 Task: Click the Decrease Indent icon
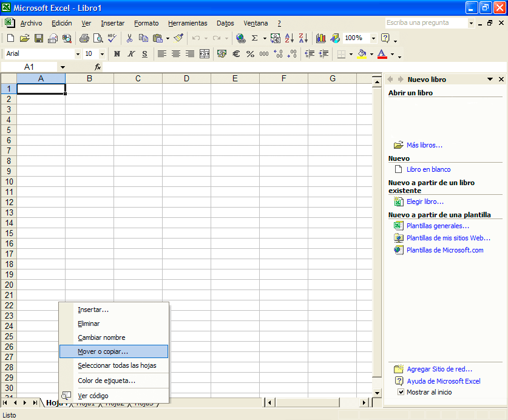pyautogui.click(x=310, y=54)
